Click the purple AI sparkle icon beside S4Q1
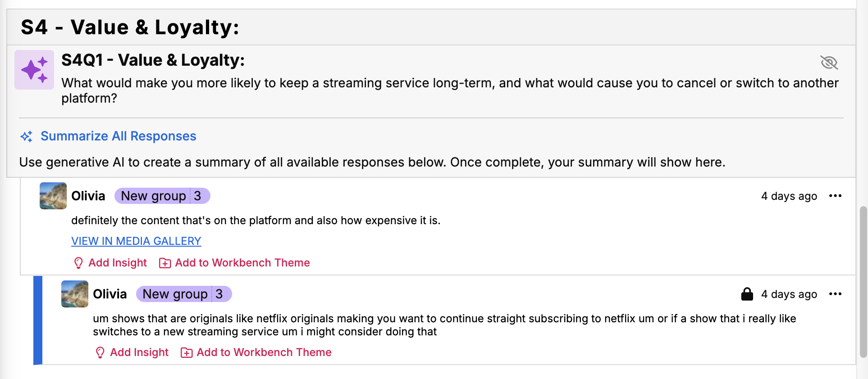This screenshot has height=379, width=868. pyautogui.click(x=34, y=70)
